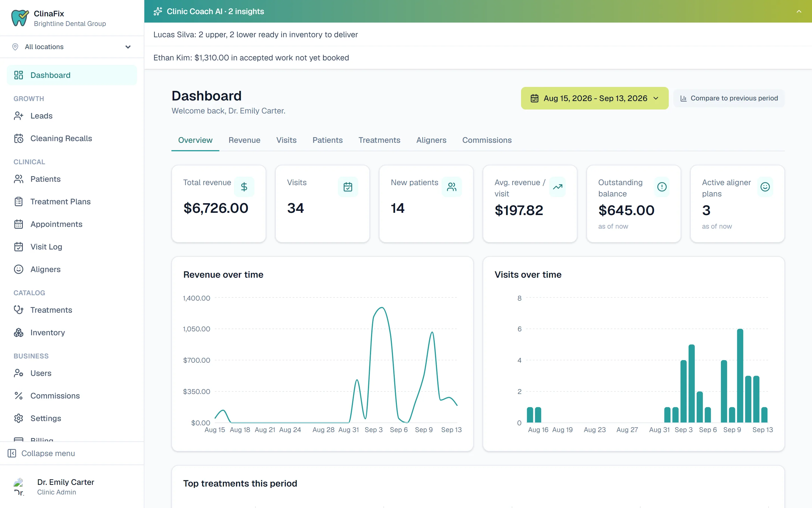This screenshot has width=812, height=508.
Task: Click the dollar icon on Total revenue card
Action: click(244, 187)
